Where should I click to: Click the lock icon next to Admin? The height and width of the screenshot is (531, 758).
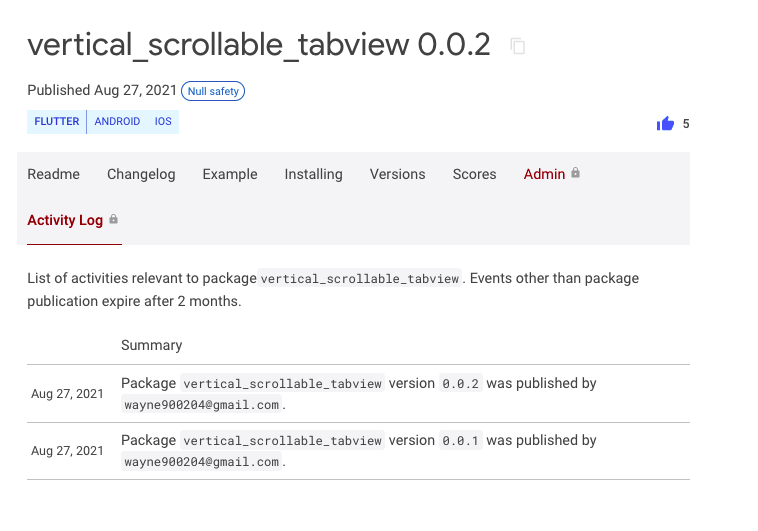click(576, 173)
